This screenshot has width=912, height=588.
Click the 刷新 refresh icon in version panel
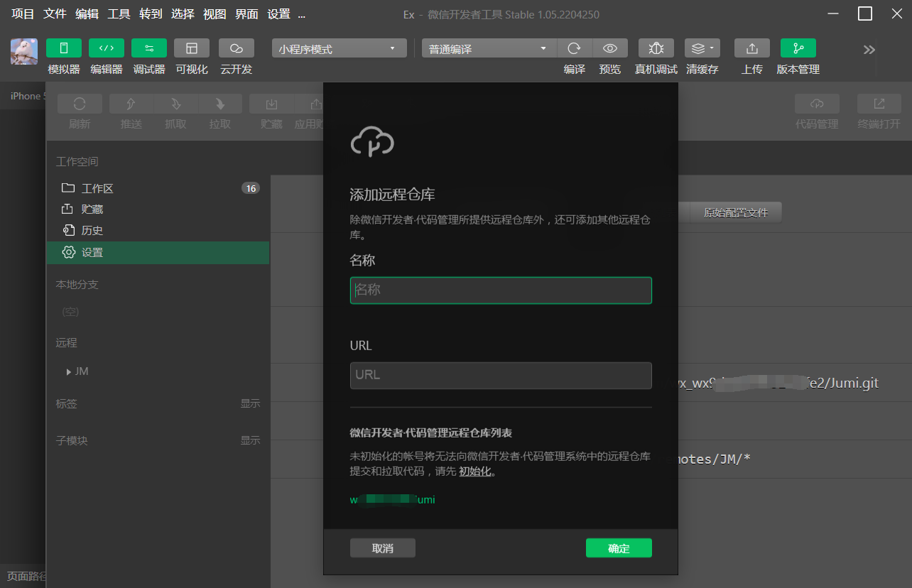pyautogui.click(x=80, y=104)
